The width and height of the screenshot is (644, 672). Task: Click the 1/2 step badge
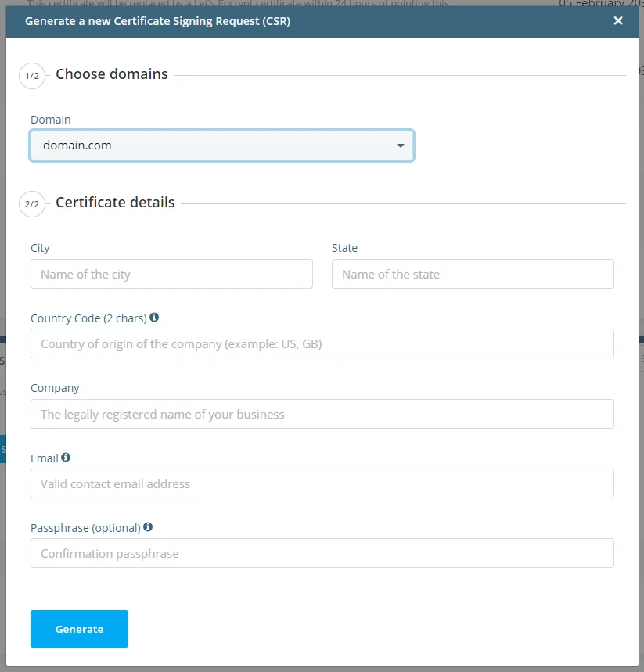point(32,76)
